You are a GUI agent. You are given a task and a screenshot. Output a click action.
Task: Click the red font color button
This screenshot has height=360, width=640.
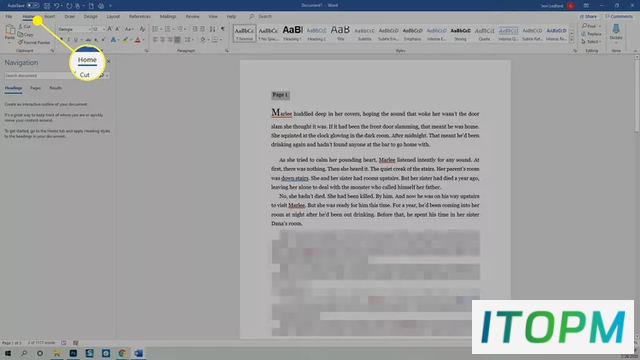138,40
